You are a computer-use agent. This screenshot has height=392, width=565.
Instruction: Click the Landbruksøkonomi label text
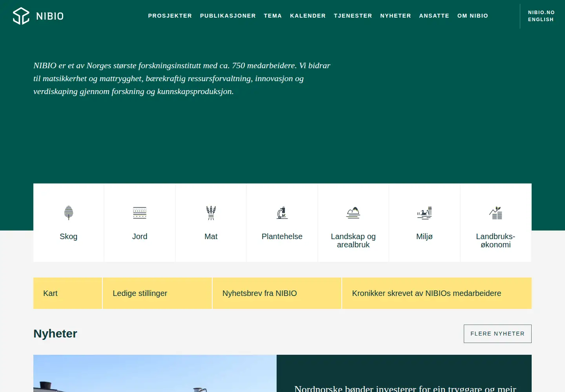click(496, 241)
